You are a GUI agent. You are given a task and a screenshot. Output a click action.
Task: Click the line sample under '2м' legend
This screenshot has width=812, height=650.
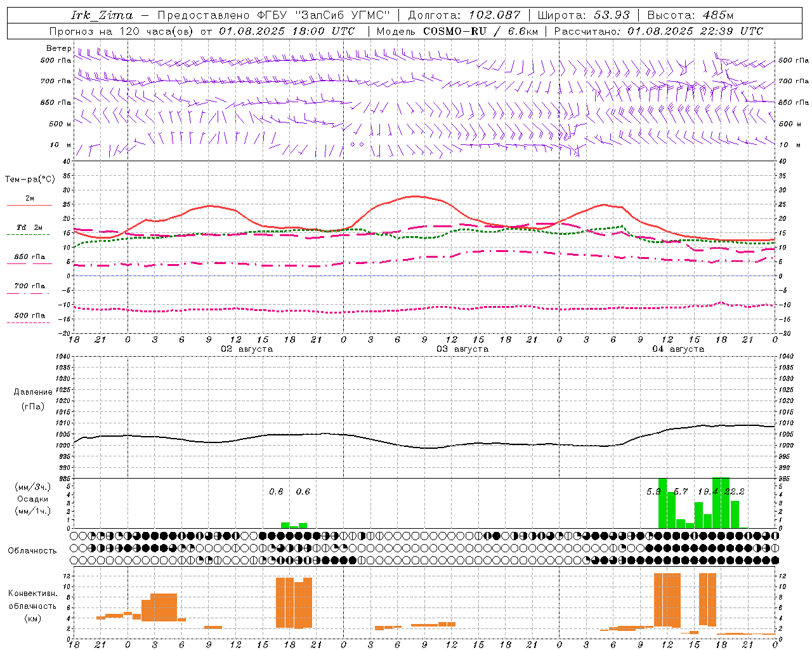point(29,206)
